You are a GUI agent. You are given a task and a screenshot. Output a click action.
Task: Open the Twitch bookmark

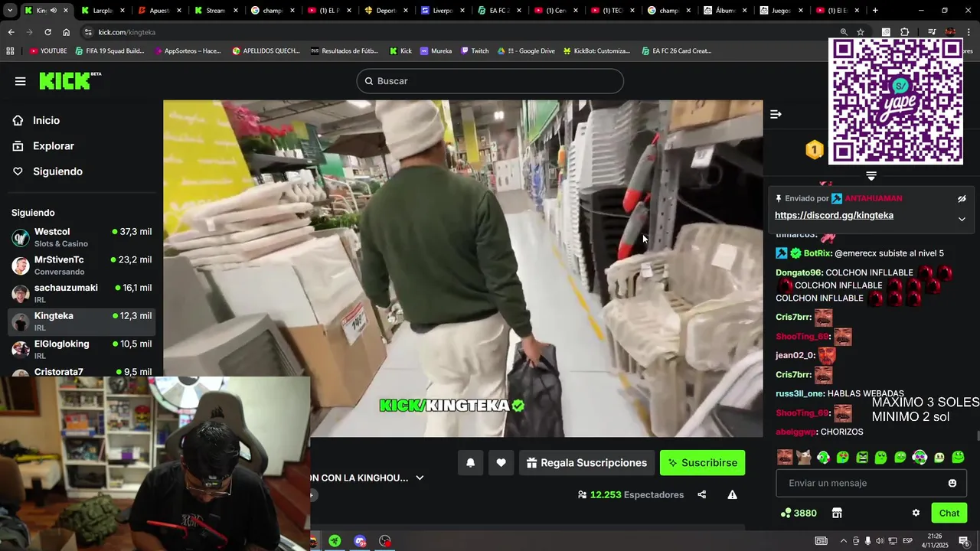475,51
